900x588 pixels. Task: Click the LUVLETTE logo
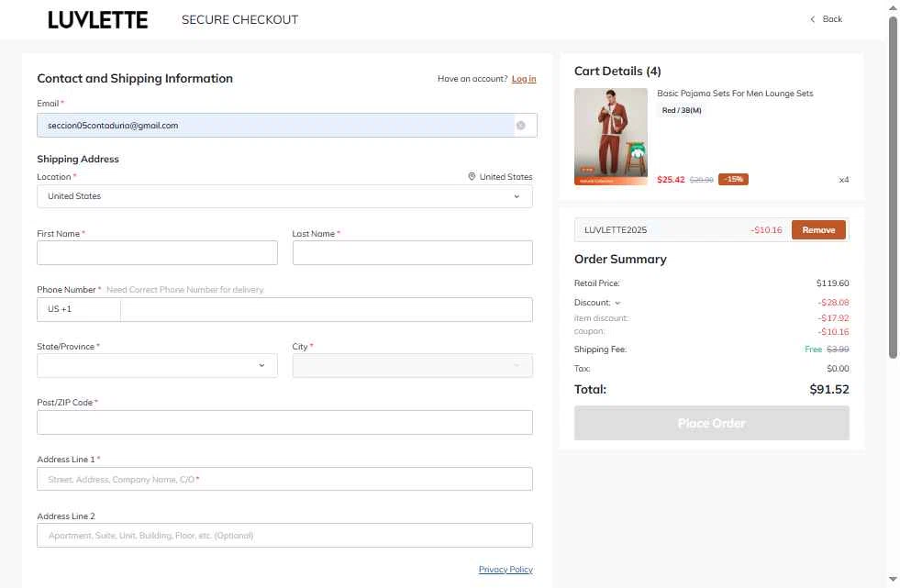pos(97,20)
